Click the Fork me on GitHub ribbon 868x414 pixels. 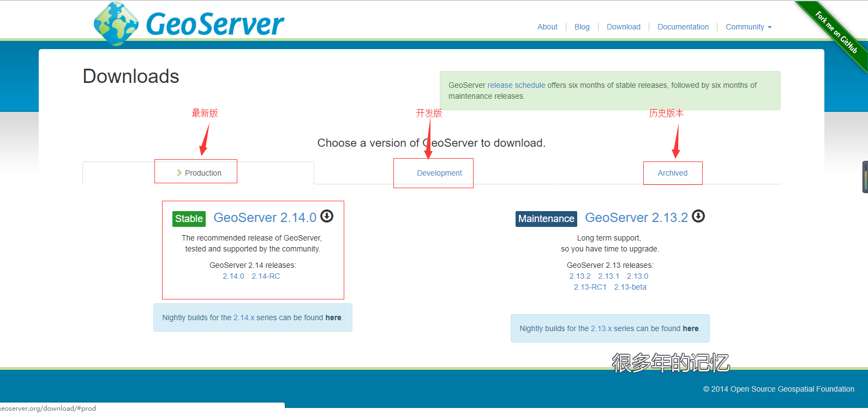(x=836, y=33)
